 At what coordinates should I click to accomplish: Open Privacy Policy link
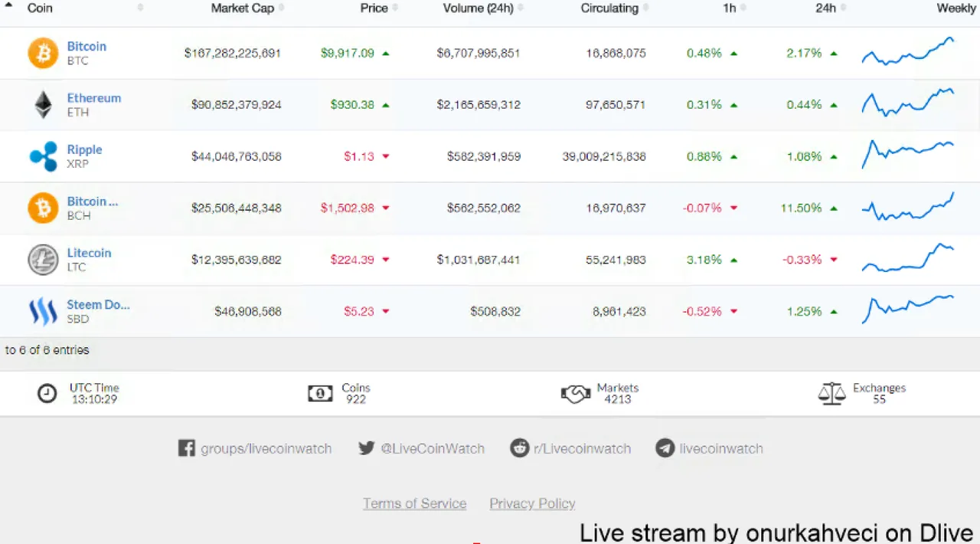pos(532,503)
